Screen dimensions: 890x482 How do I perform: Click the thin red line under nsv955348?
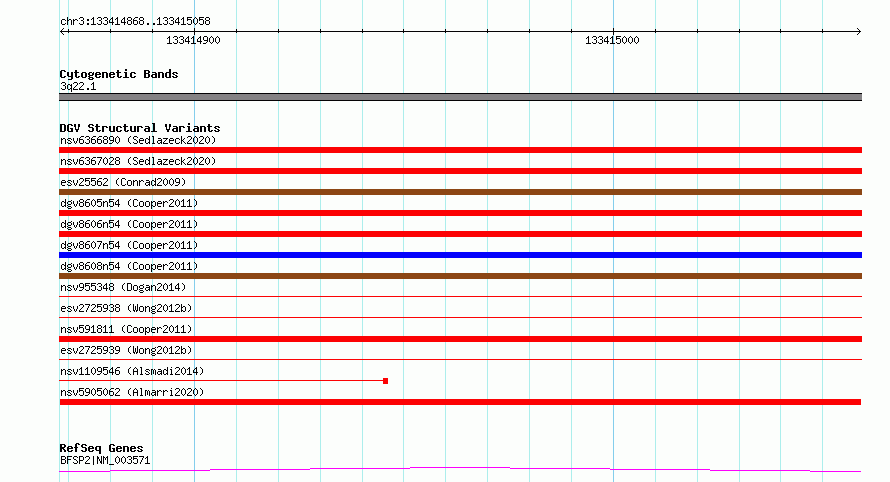[460, 296]
